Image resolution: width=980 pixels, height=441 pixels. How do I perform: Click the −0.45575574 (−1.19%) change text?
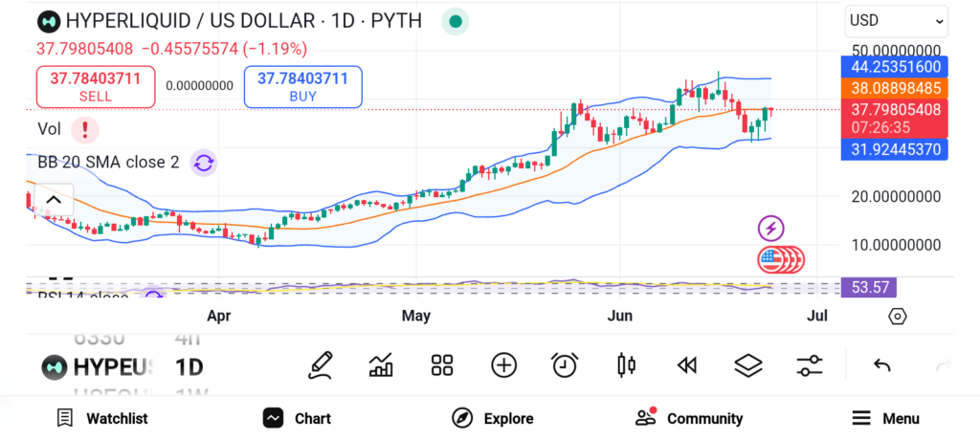click(x=224, y=49)
